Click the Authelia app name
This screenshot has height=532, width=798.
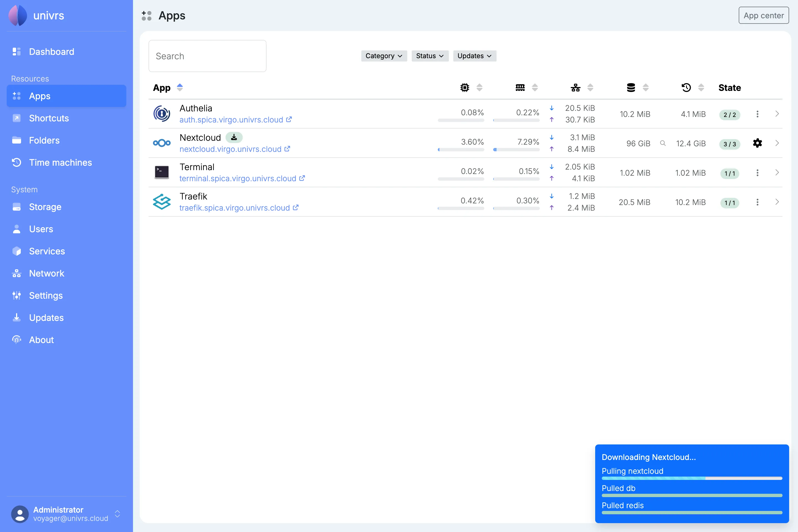tap(196, 108)
